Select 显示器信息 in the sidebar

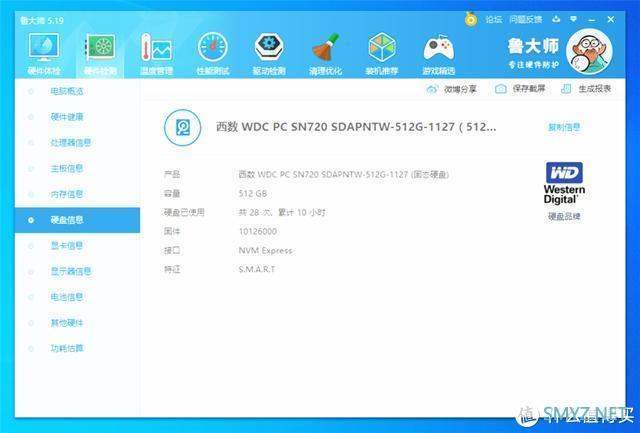[x=71, y=271]
